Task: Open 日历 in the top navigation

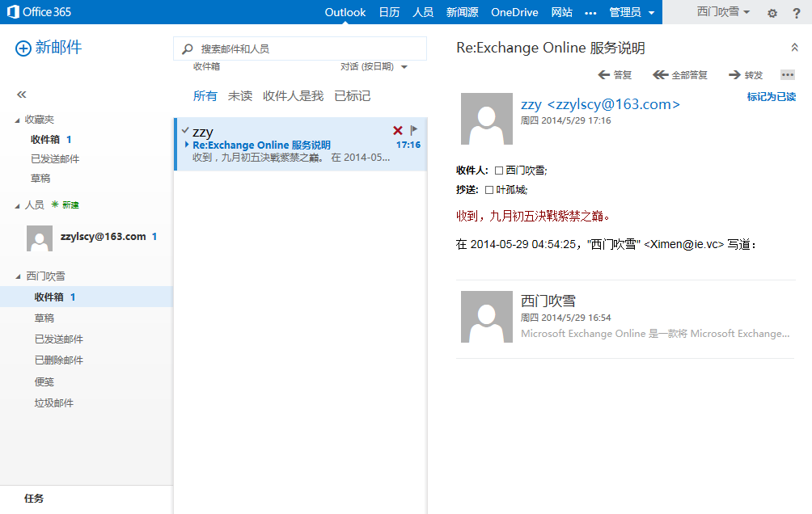Action: coord(389,12)
